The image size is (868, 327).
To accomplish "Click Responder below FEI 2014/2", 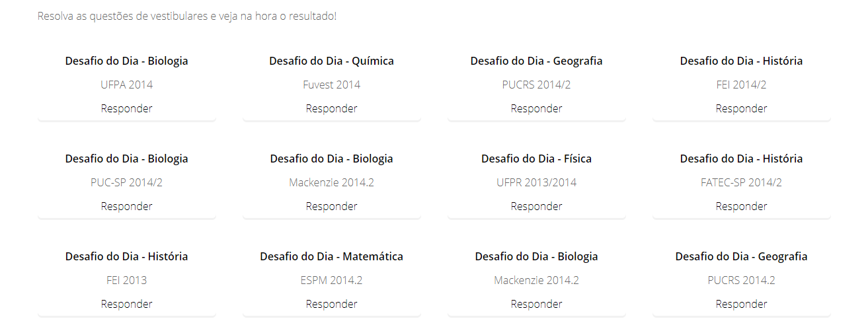I will click(x=741, y=108).
